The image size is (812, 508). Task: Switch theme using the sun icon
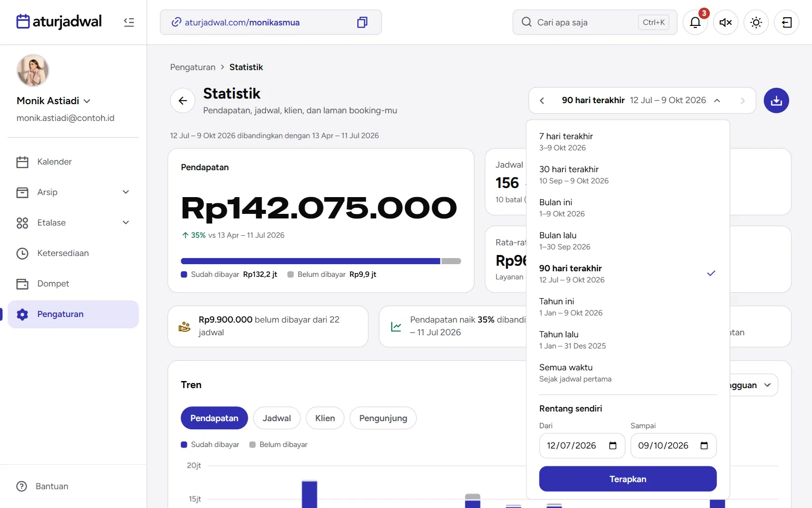(756, 22)
